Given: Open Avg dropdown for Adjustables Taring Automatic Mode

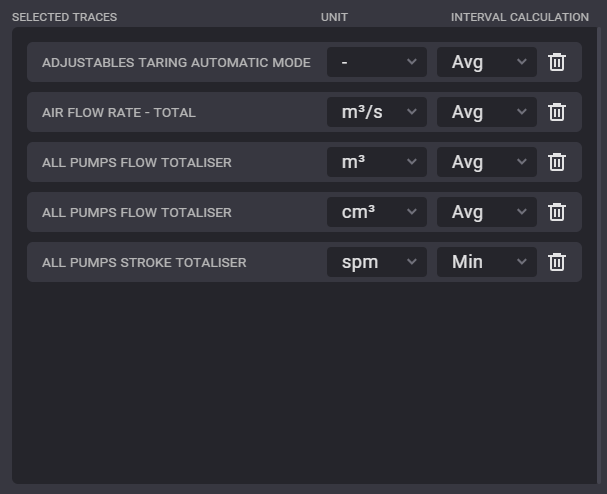Looking at the screenshot, I should pos(487,62).
